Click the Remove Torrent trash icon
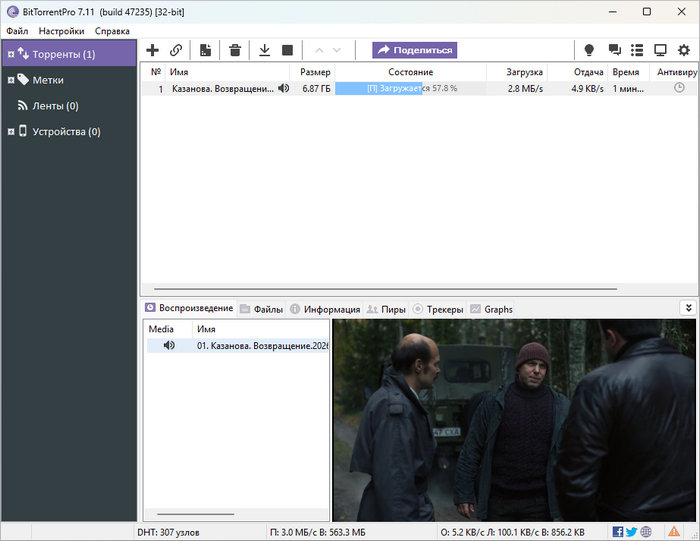The image size is (700, 541). (x=235, y=50)
